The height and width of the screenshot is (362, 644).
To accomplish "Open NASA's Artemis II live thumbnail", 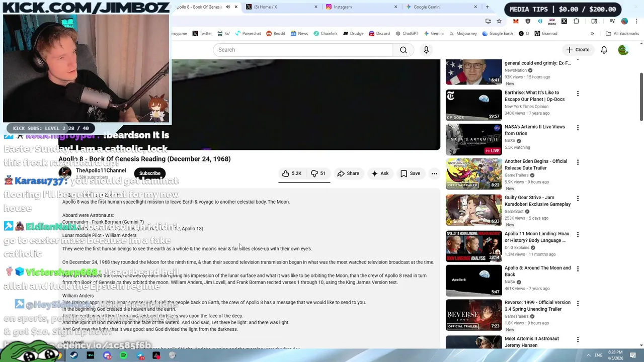I will (x=473, y=139).
